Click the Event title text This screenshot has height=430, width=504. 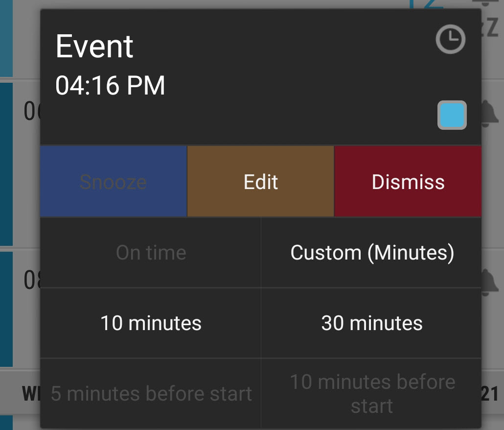pyautogui.click(x=94, y=47)
